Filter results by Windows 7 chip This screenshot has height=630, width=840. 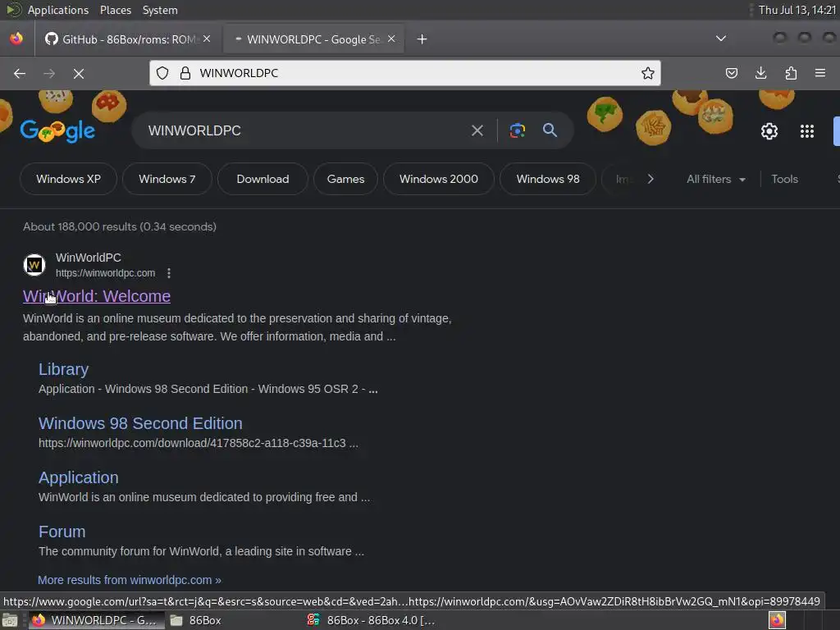[x=167, y=179]
